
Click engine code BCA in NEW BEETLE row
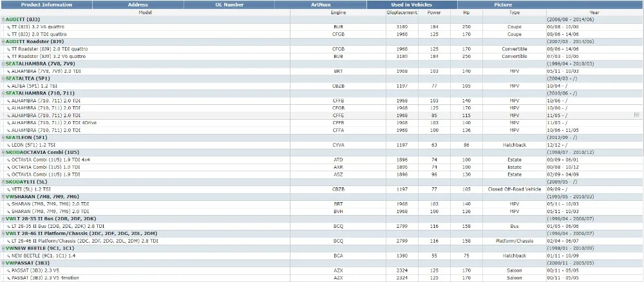pyautogui.click(x=338, y=256)
